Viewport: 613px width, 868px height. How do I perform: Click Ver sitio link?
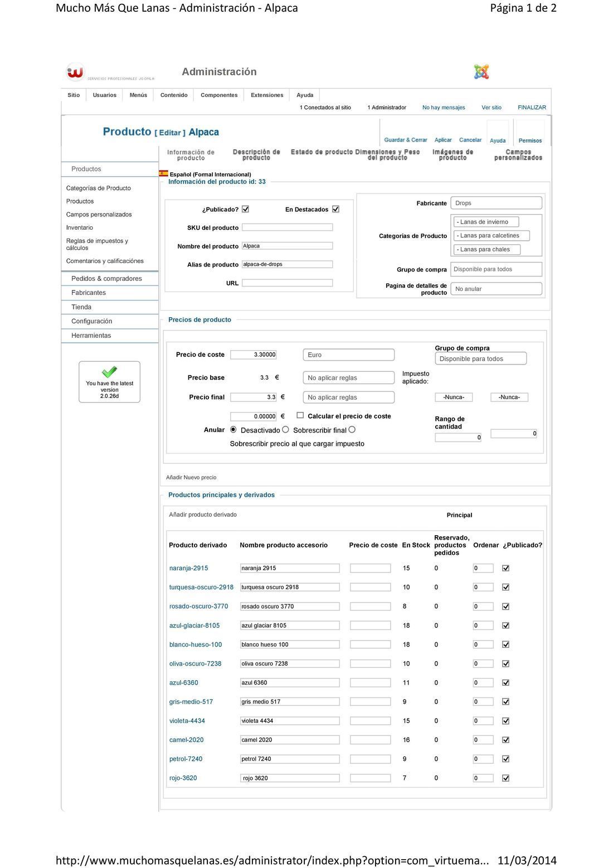pos(492,108)
